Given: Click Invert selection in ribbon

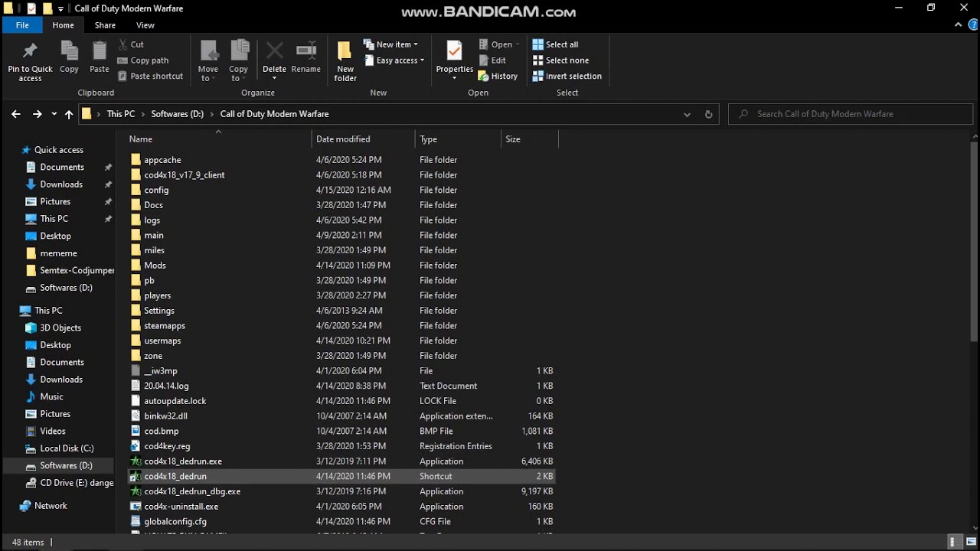Looking at the screenshot, I should 567,76.
